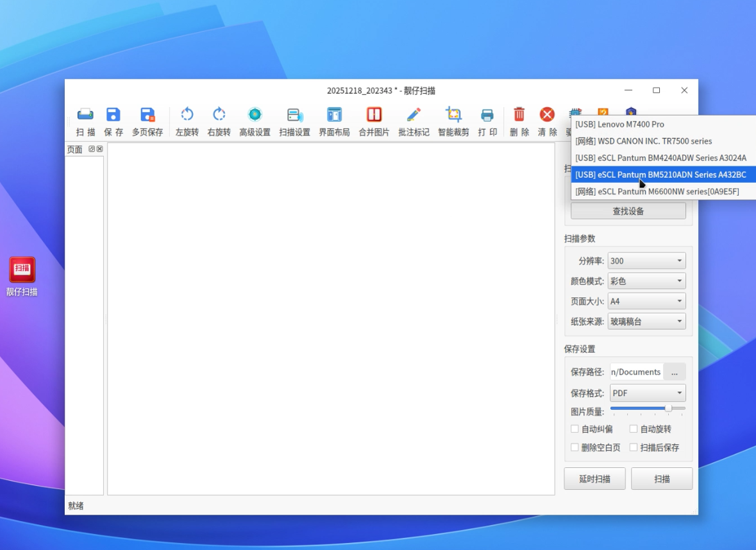Float the 页面 panel with its undock icon
Screen dimensions: 756x550
coord(92,149)
